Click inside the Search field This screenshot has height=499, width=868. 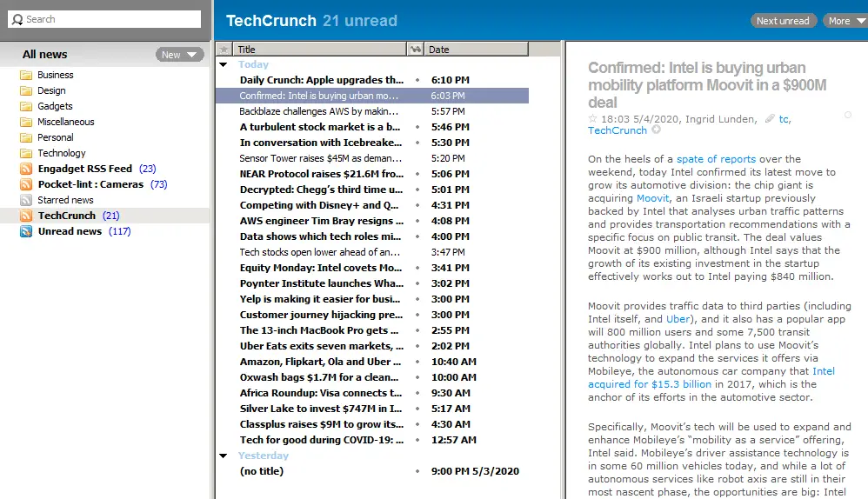click(x=104, y=19)
